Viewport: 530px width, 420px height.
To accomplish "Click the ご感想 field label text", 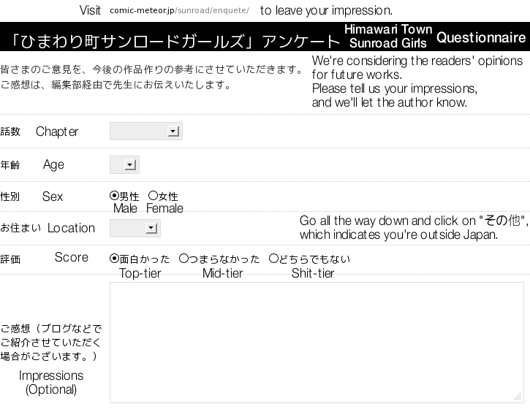I will tap(51, 342).
